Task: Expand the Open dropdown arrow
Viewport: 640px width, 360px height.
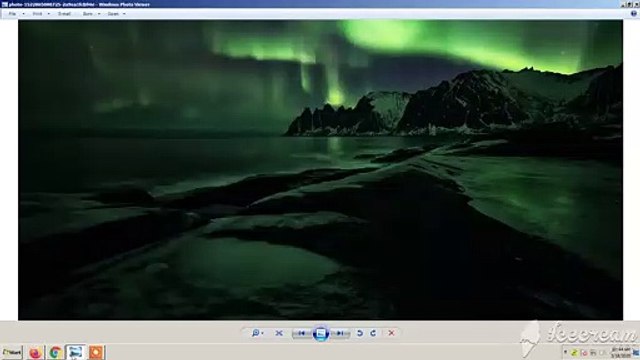Action: (124, 14)
